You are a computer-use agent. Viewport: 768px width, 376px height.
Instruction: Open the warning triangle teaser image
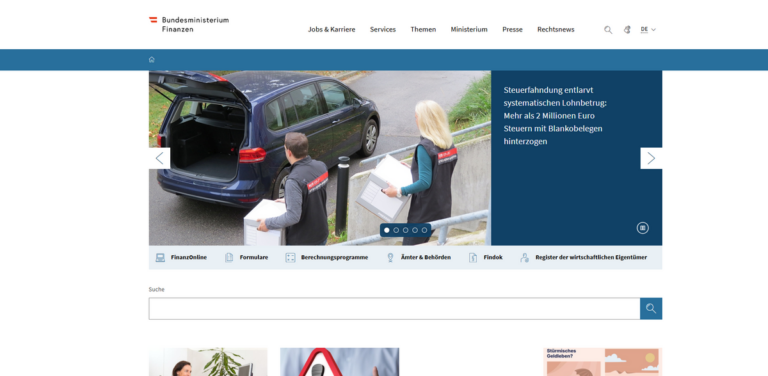click(339, 362)
